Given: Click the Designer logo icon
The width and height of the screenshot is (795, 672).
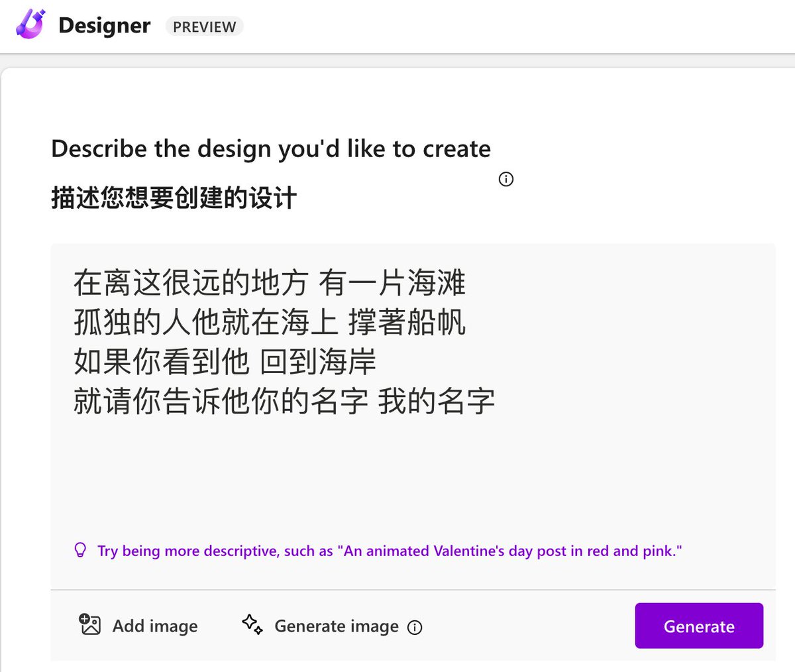Looking at the screenshot, I should coord(30,24).
